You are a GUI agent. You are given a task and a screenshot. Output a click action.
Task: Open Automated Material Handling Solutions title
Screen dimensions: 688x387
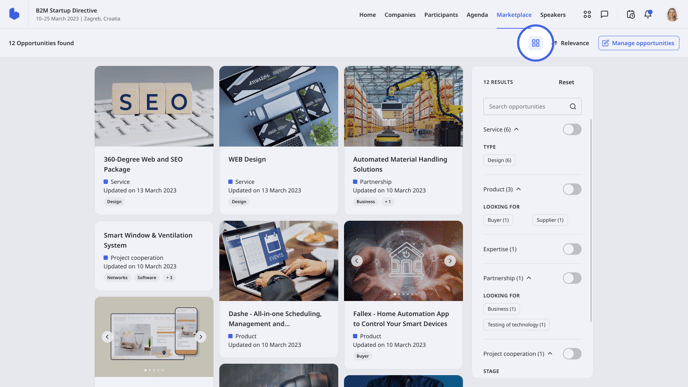coord(400,164)
